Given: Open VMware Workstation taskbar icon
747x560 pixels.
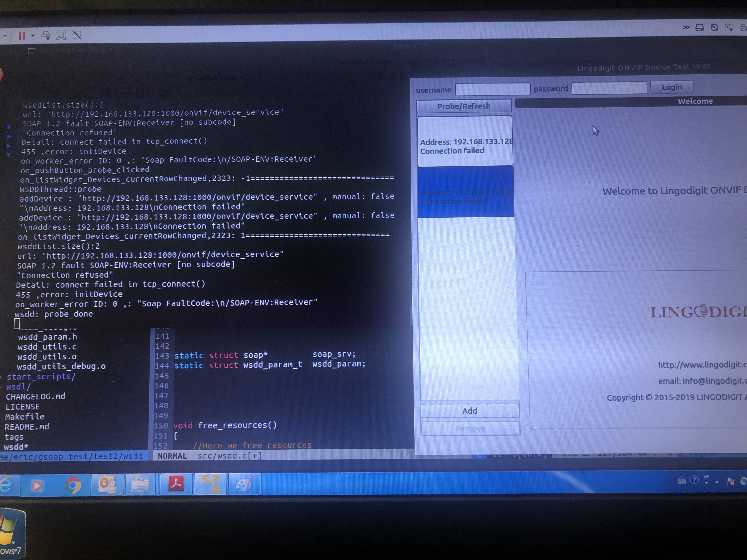Looking at the screenshot, I should [x=210, y=484].
